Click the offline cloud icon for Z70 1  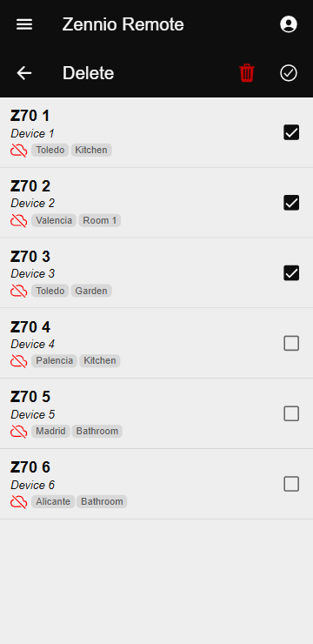[x=19, y=151]
